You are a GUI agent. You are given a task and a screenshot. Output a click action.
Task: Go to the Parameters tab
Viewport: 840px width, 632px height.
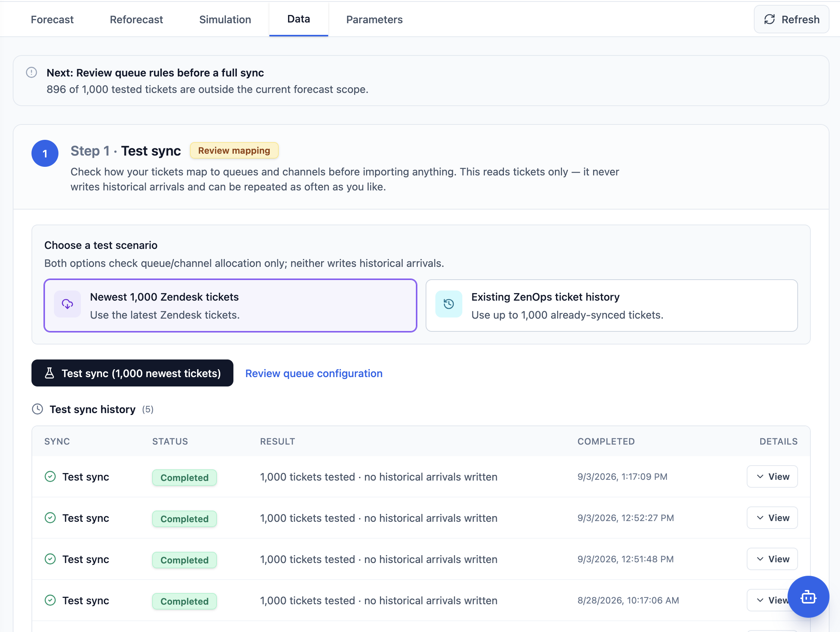pos(374,19)
